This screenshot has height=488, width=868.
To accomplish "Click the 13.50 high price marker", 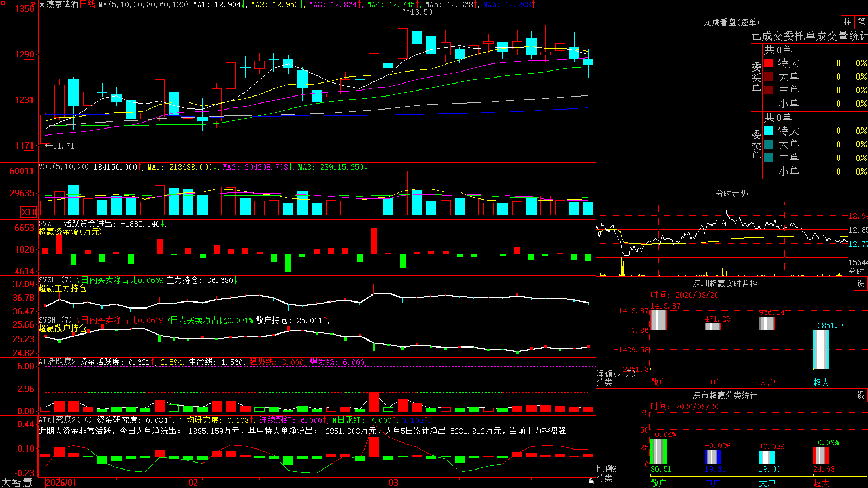I will tap(422, 12).
